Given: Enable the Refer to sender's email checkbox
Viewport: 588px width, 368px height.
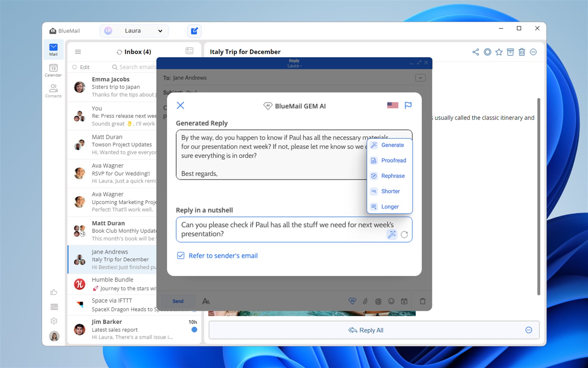Looking at the screenshot, I should click(180, 255).
